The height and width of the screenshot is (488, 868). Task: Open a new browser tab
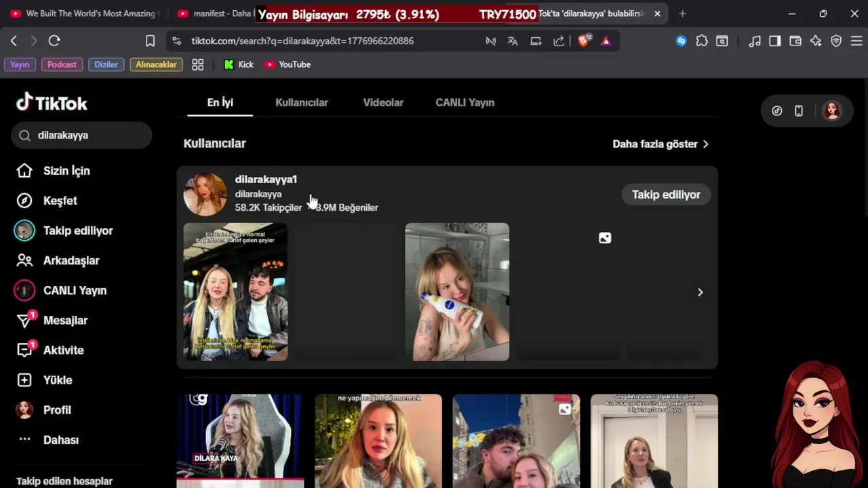click(682, 14)
